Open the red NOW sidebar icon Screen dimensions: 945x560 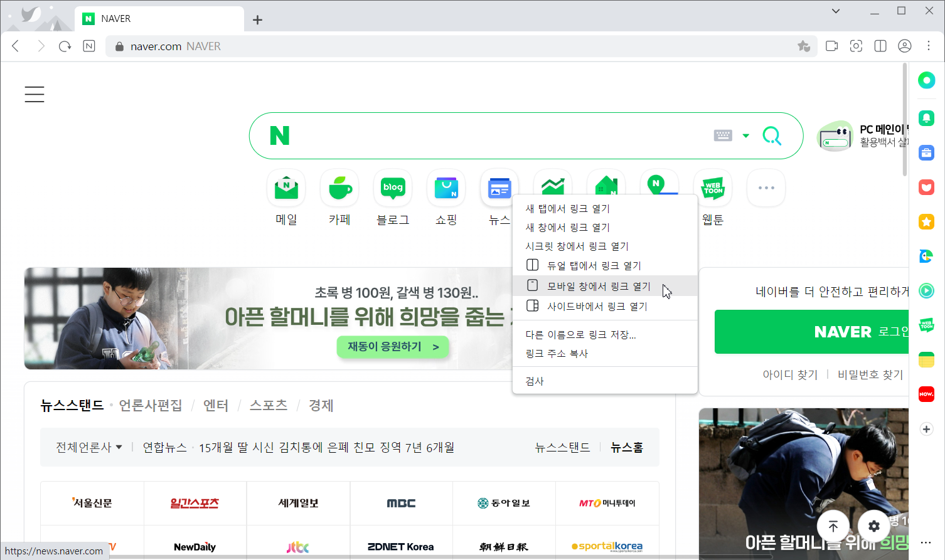(926, 394)
